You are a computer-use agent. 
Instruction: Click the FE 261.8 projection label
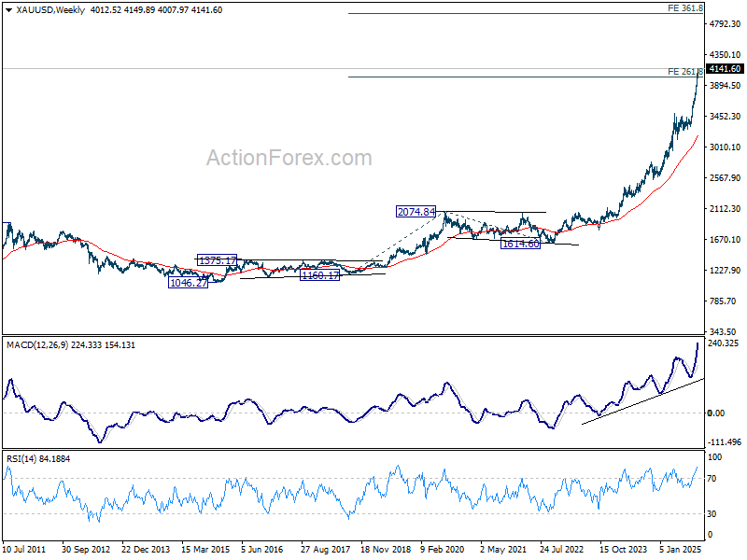point(685,71)
